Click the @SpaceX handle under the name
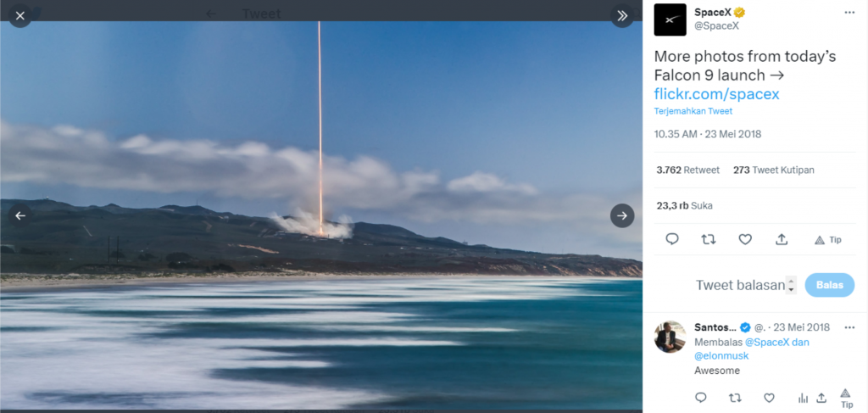 coord(716,26)
